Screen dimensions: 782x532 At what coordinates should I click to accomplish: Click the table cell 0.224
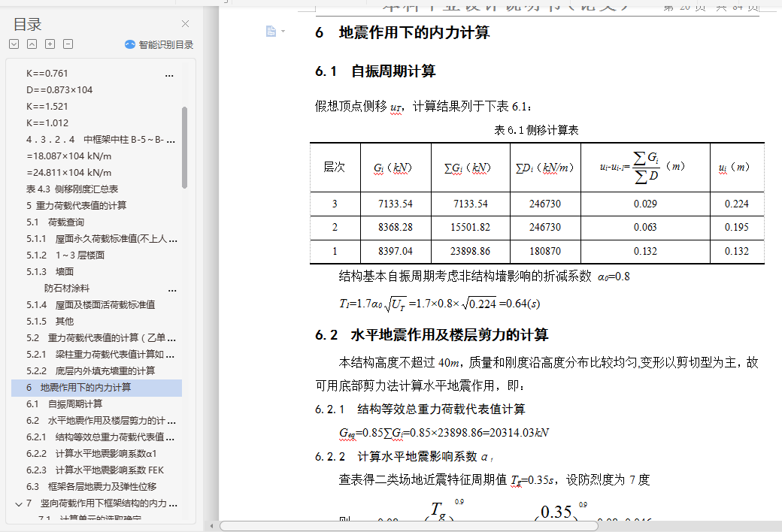click(737, 204)
